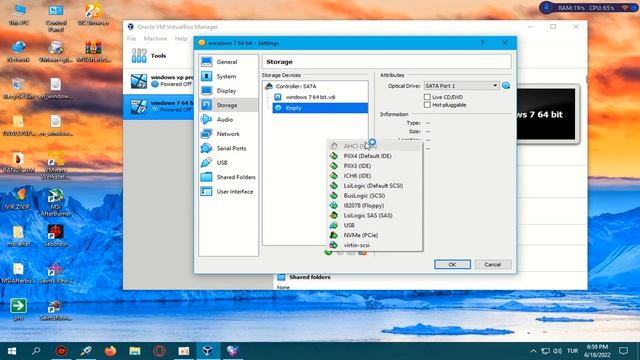Screen dimensions: 640x360
Task: Open Machine menu in VirtualBox Manager
Action: pos(155,38)
